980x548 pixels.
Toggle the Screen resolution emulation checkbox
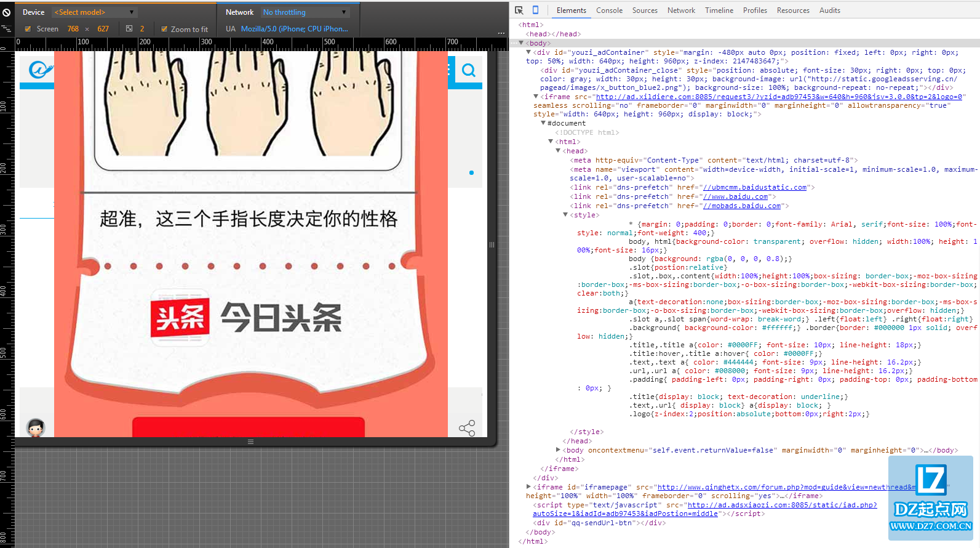click(28, 29)
